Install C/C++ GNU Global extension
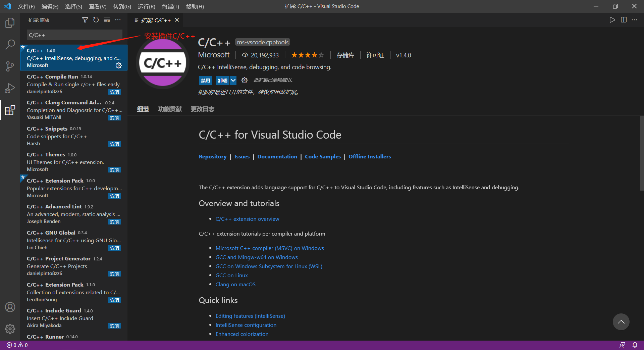The height and width of the screenshot is (350, 644). pos(114,248)
